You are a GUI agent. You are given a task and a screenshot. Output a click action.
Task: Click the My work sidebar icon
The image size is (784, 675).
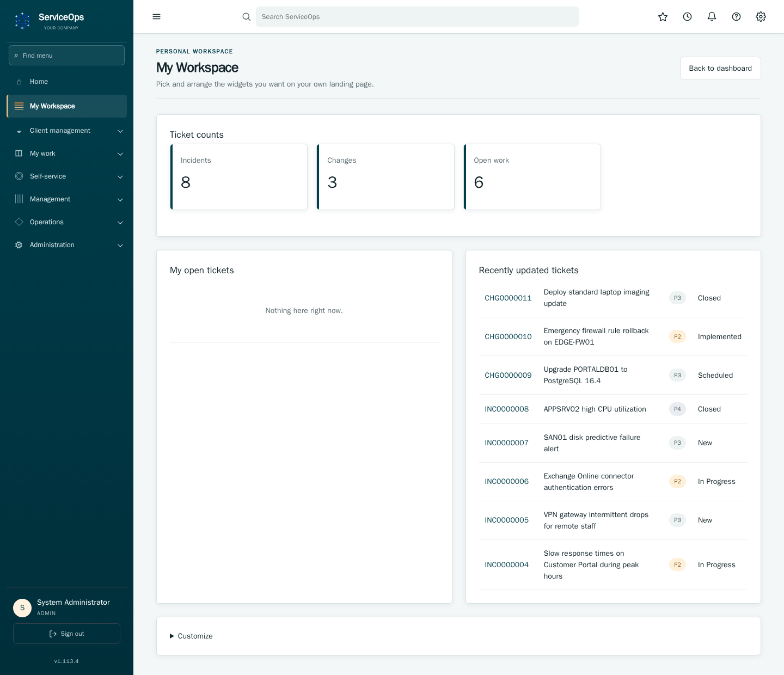[x=19, y=154]
